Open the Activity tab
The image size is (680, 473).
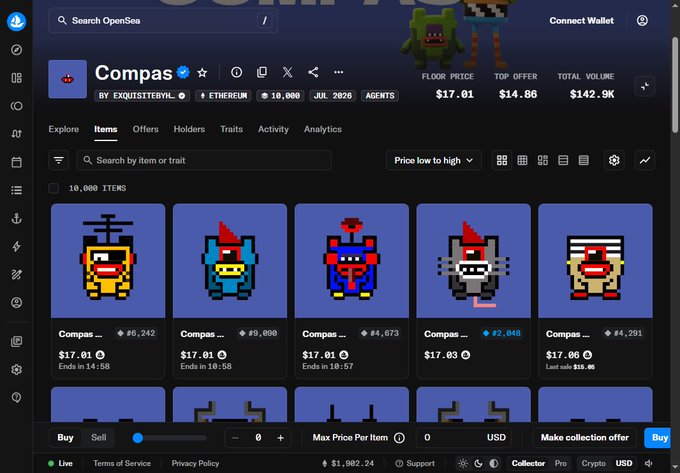(273, 129)
